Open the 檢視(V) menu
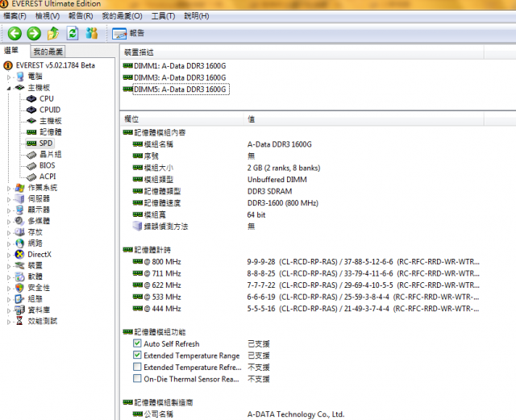This screenshot has height=420, width=516. (x=48, y=16)
